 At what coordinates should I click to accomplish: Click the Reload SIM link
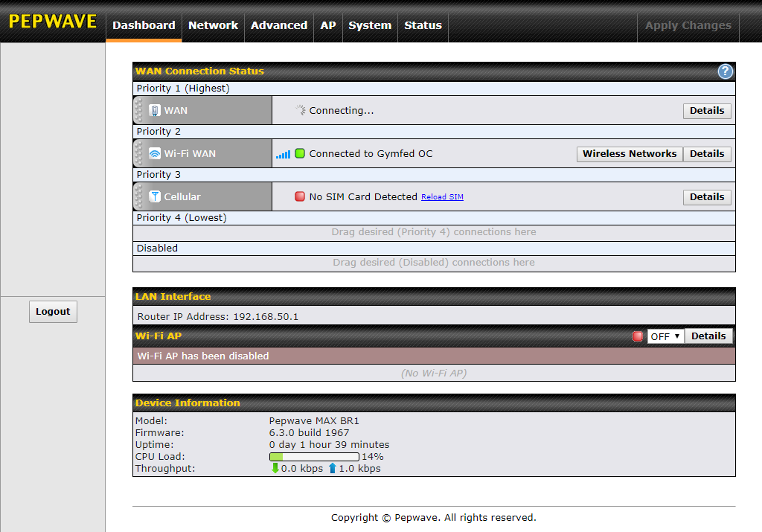click(442, 196)
